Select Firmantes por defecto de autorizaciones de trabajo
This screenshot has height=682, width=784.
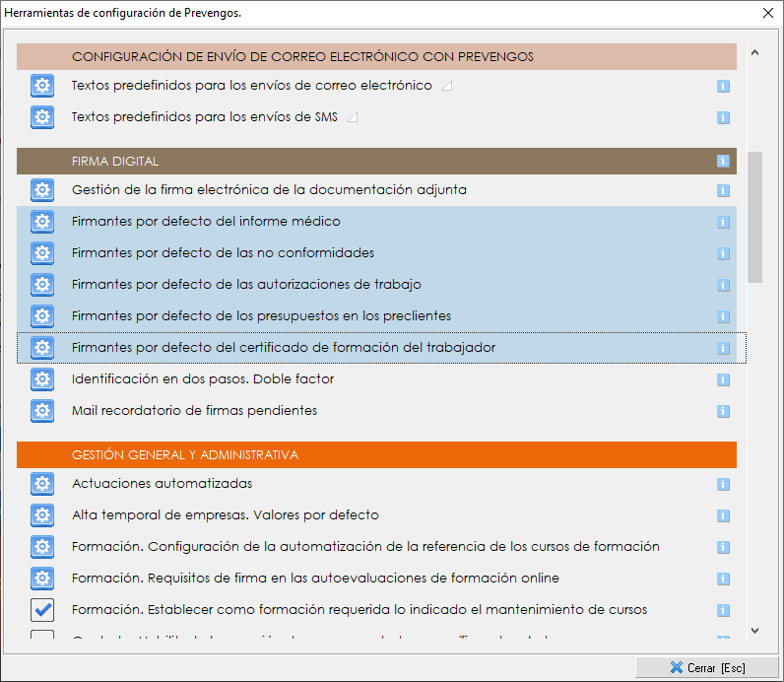point(246,285)
